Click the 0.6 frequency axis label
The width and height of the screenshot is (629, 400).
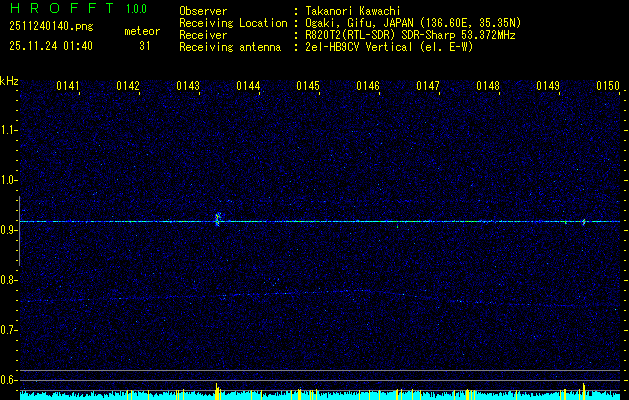8,380
